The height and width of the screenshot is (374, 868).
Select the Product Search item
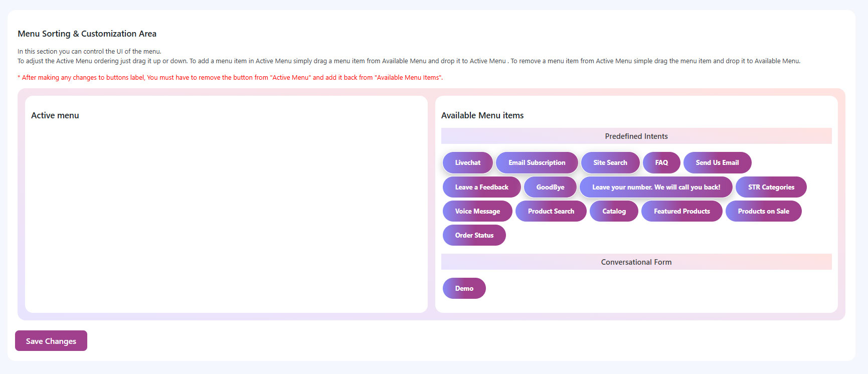(551, 211)
